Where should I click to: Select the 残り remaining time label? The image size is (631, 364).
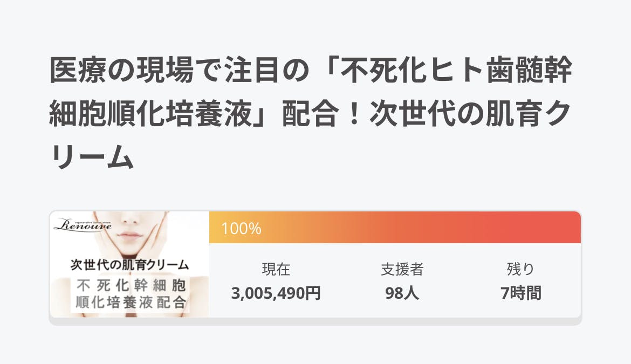520,269
